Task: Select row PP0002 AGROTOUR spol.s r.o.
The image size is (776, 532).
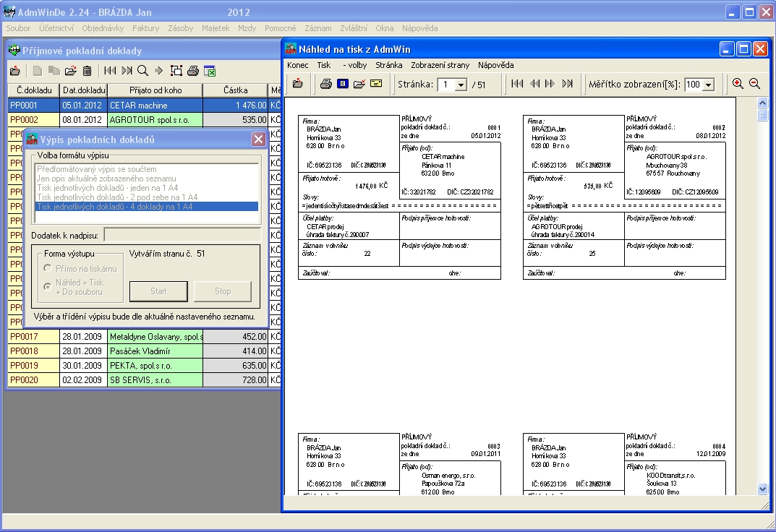Action: 145,120
